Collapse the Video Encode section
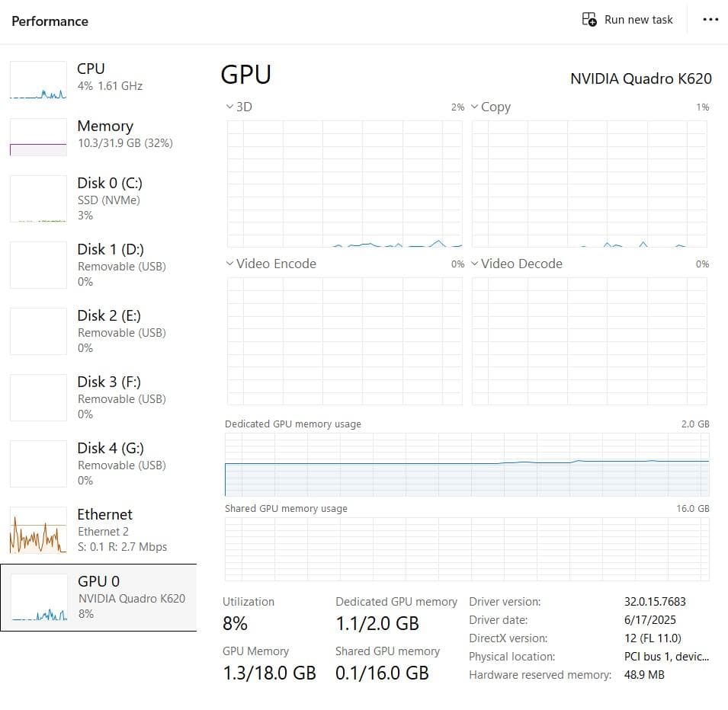Viewport: 728px width, 710px height. click(x=229, y=264)
